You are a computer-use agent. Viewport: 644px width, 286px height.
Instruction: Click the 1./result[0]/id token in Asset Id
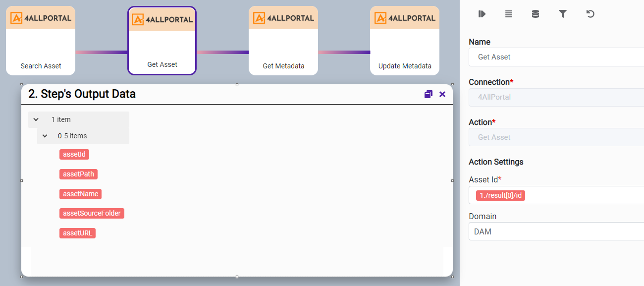click(x=500, y=196)
